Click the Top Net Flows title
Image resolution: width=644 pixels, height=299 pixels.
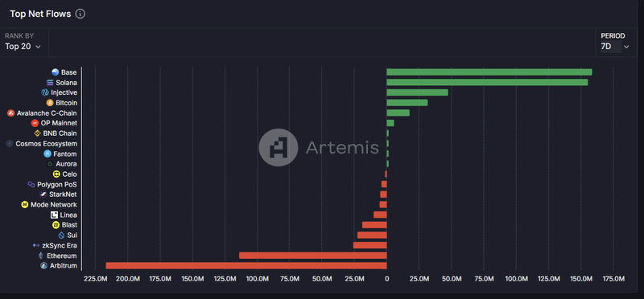(x=40, y=14)
